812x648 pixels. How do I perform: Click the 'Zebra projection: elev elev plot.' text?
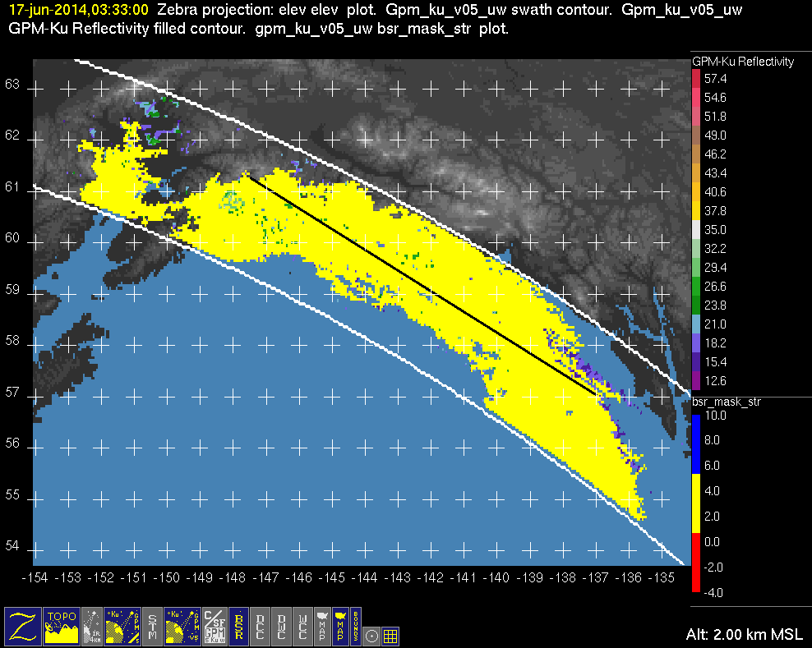coord(267,10)
